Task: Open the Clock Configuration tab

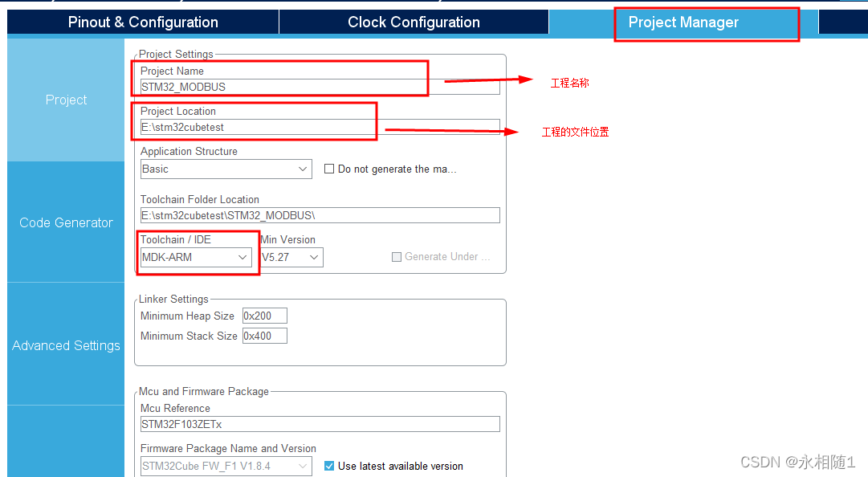Action: click(x=414, y=22)
